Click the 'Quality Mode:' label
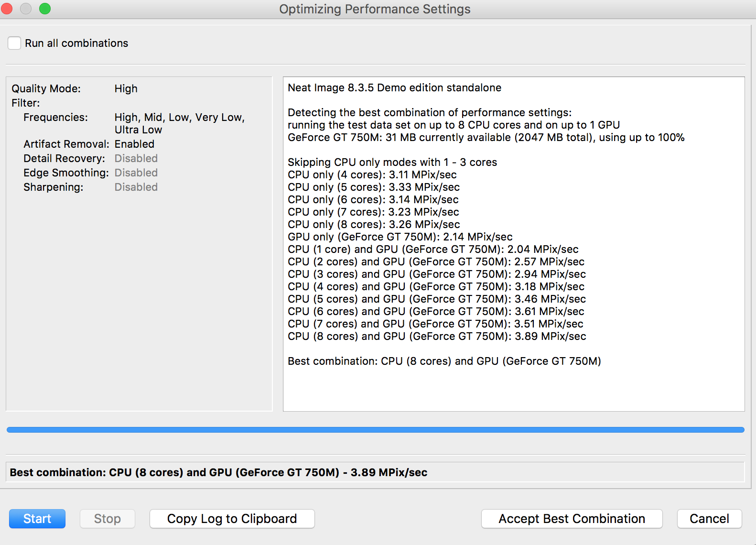Image resolution: width=756 pixels, height=545 pixels. [46, 88]
